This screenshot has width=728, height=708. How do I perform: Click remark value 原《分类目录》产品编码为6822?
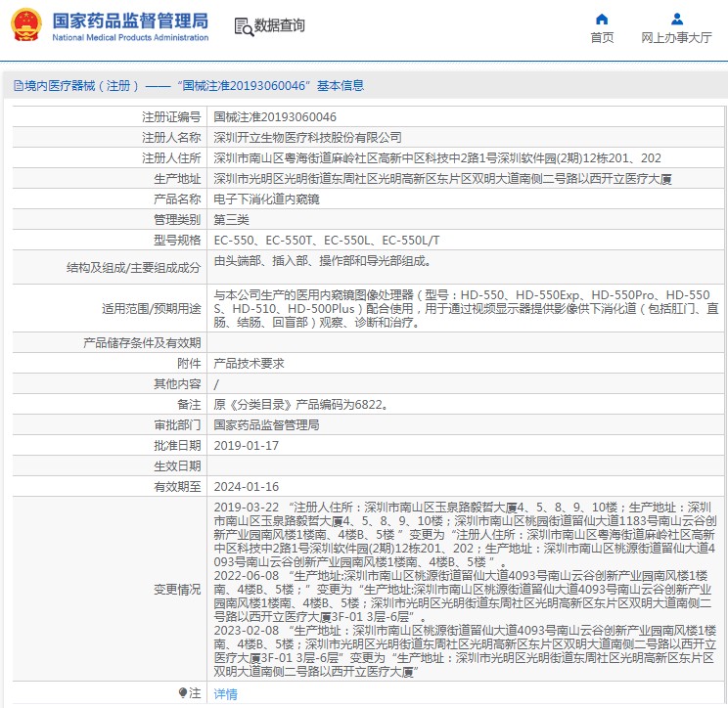tap(301, 405)
